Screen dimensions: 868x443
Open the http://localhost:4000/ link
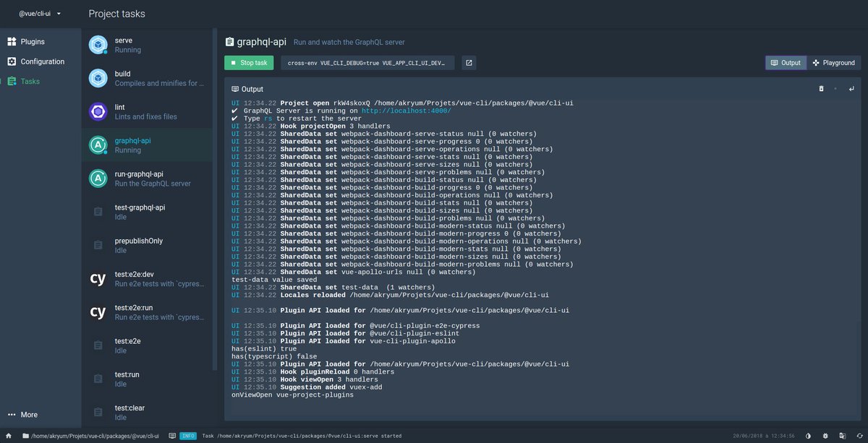click(x=408, y=111)
